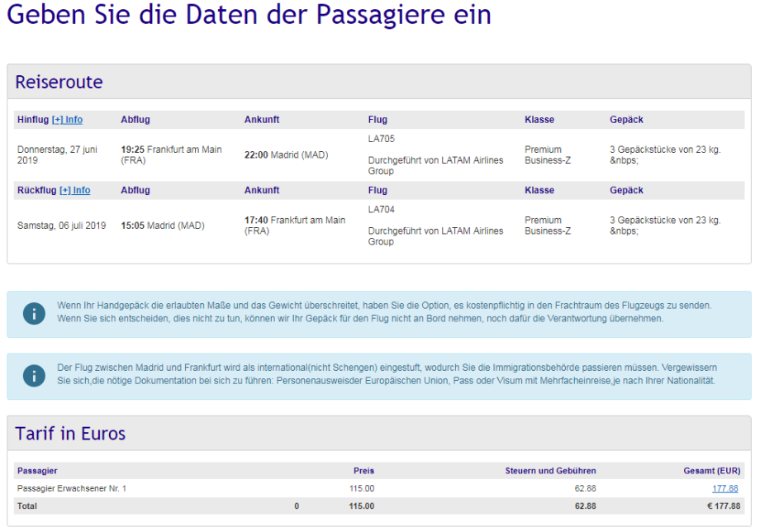This screenshot has width=760, height=532.
Task: Click the Reiseroute section header
Action: point(59,83)
